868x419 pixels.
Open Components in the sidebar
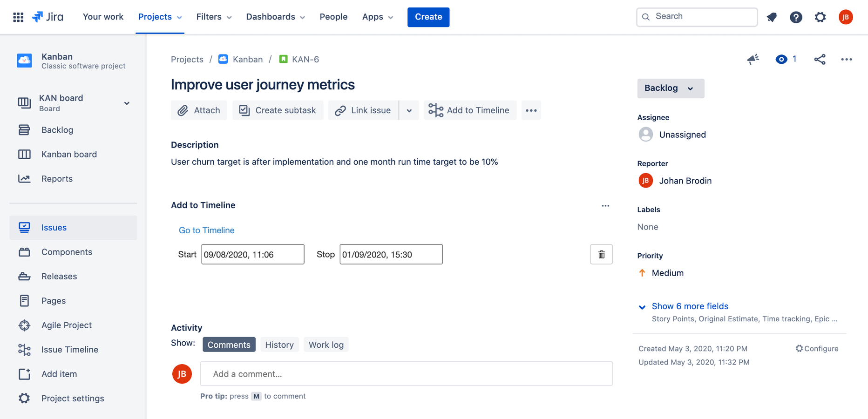[x=73, y=252]
